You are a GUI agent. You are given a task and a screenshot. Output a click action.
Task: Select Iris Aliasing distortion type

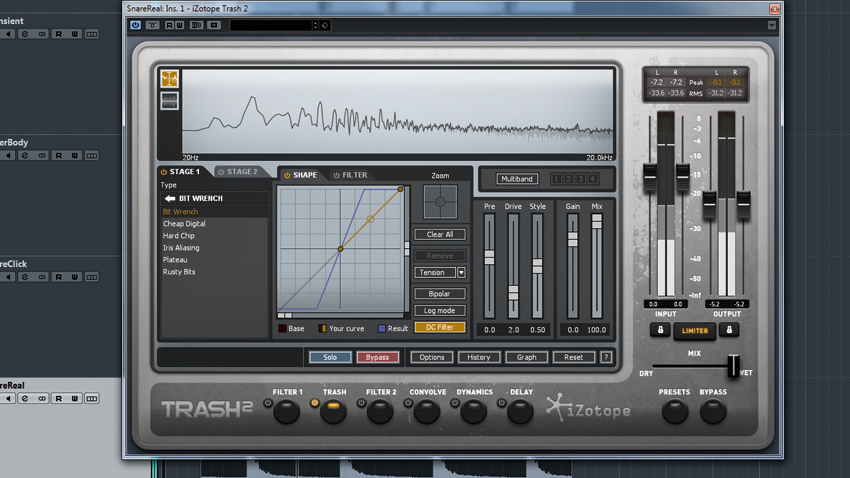pos(181,248)
